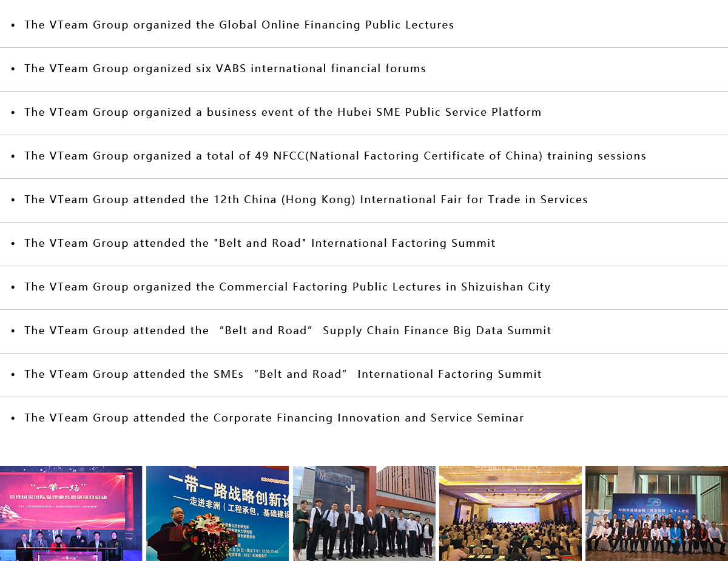Click the photo of speaker at flower-decorated podium
Image resolution: width=728 pixels, height=561 pixels.
(217, 513)
